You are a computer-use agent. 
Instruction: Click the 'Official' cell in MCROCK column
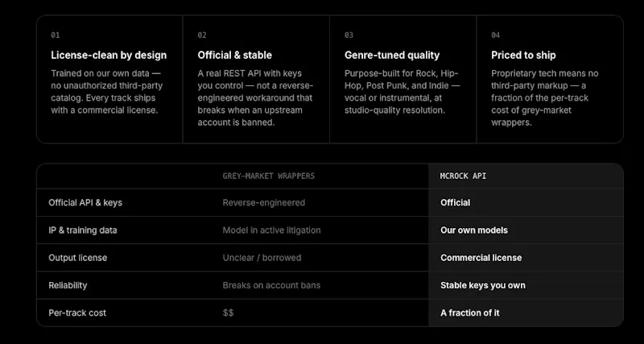pyautogui.click(x=456, y=203)
